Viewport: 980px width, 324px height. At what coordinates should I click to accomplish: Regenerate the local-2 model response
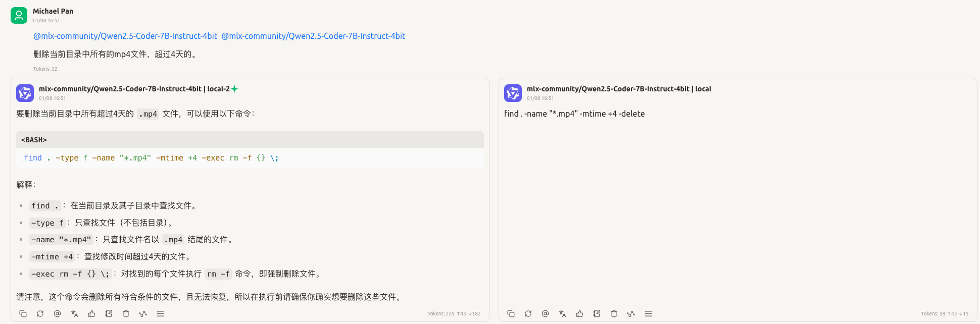point(40,313)
